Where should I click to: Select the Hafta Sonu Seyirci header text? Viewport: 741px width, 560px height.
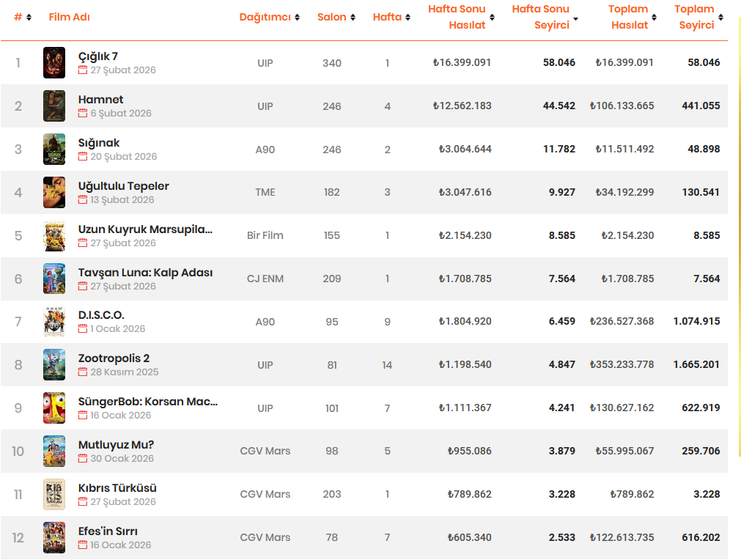541,17
